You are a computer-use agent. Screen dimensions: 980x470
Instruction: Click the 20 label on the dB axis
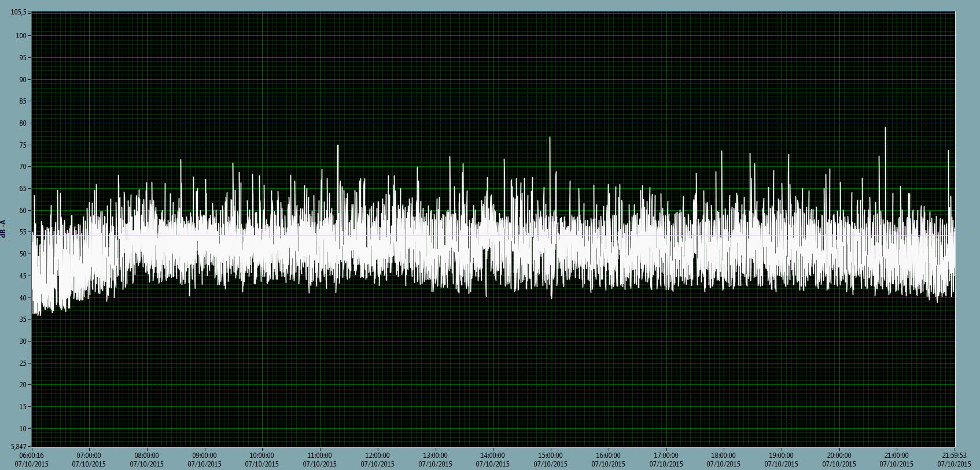click(x=24, y=385)
